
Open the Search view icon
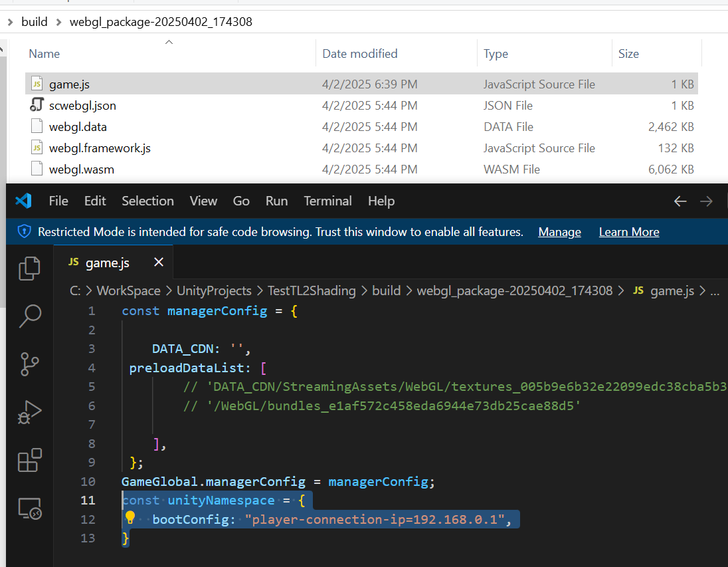29,316
